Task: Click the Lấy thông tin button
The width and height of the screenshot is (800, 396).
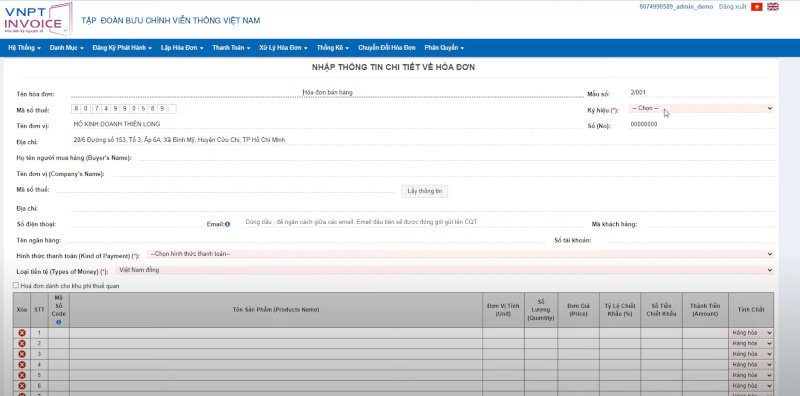Action: 424,191
